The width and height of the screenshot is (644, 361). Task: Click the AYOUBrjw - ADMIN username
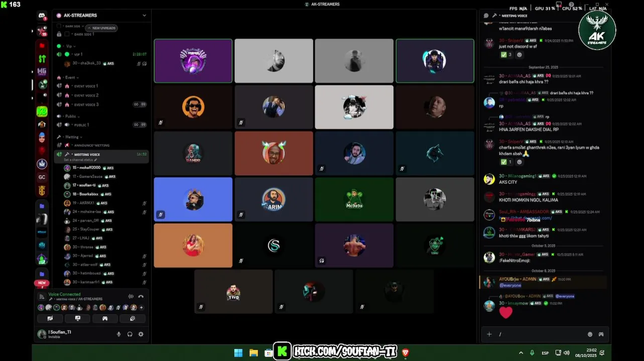(518, 279)
